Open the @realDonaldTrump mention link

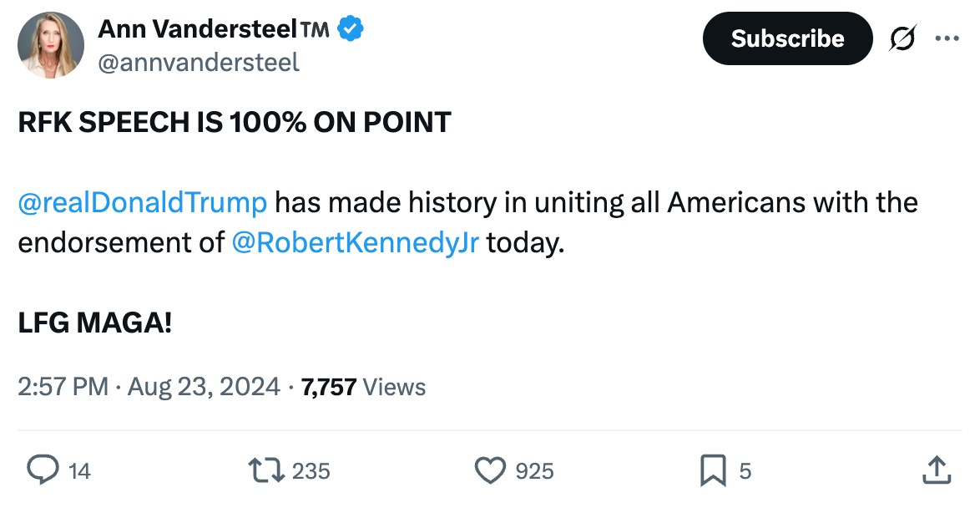tap(143, 202)
